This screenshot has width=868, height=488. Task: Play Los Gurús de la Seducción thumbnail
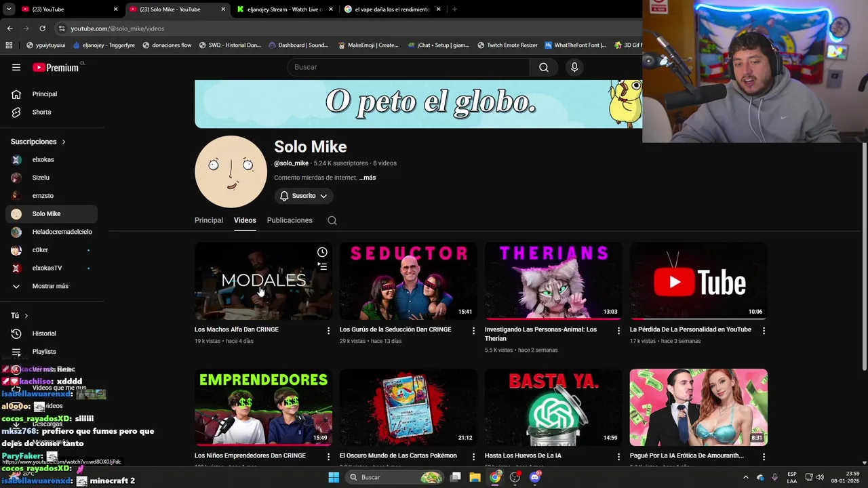pyautogui.click(x=408, y=281)
